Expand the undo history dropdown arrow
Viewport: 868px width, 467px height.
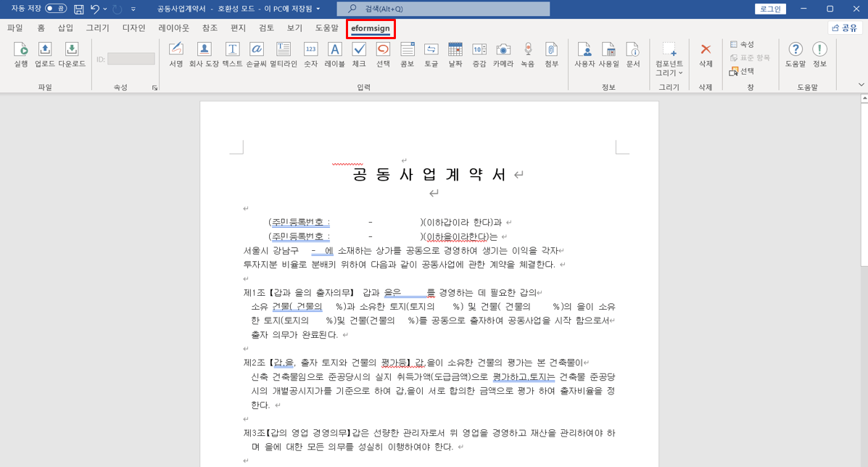tap(104, 9)
